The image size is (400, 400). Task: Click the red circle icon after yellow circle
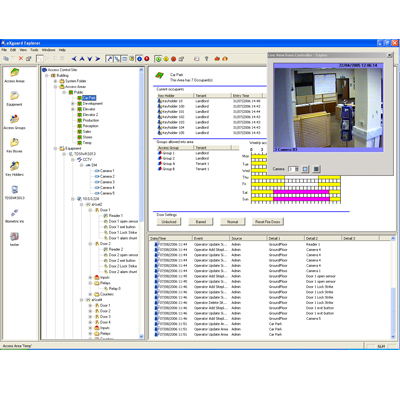click(173, 59)
